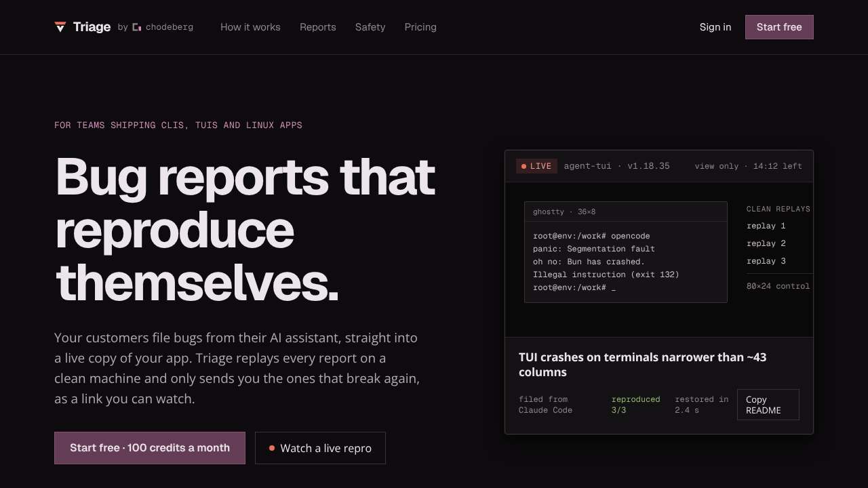This screenshot has height=488, width=868.
Task: Click the chodeberg logo icon
Action: click(137, 27)
